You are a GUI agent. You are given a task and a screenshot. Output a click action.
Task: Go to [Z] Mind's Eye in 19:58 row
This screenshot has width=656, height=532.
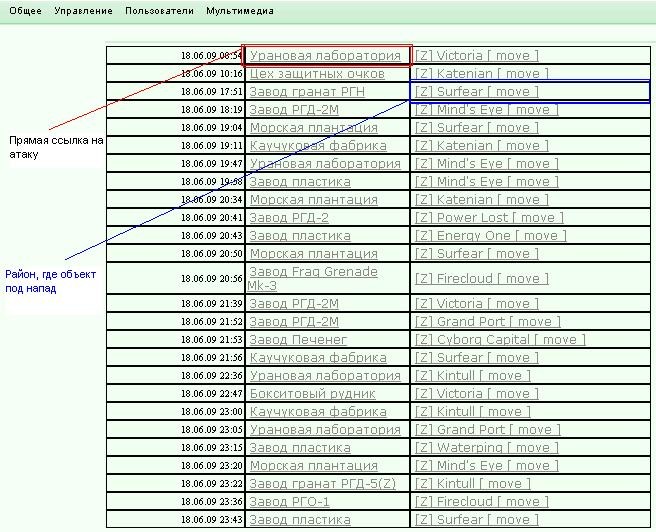(487, 182)
